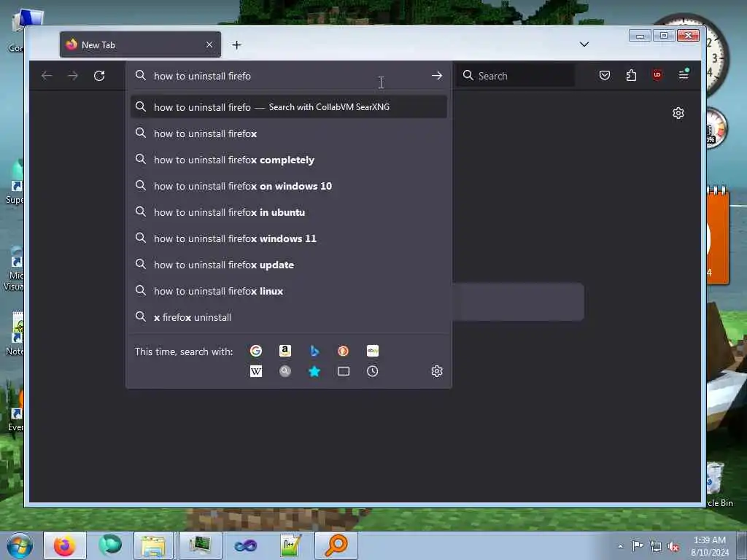This screenshot has height=560, width=747.
Task: Search this time with Bing
Action: (314, 351)
